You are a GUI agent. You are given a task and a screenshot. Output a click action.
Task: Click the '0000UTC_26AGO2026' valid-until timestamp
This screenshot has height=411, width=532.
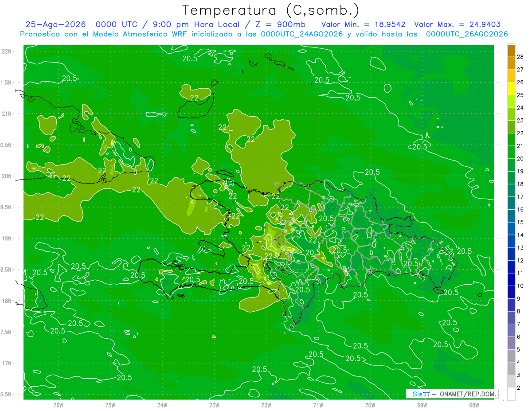click(x=467, y=34)
